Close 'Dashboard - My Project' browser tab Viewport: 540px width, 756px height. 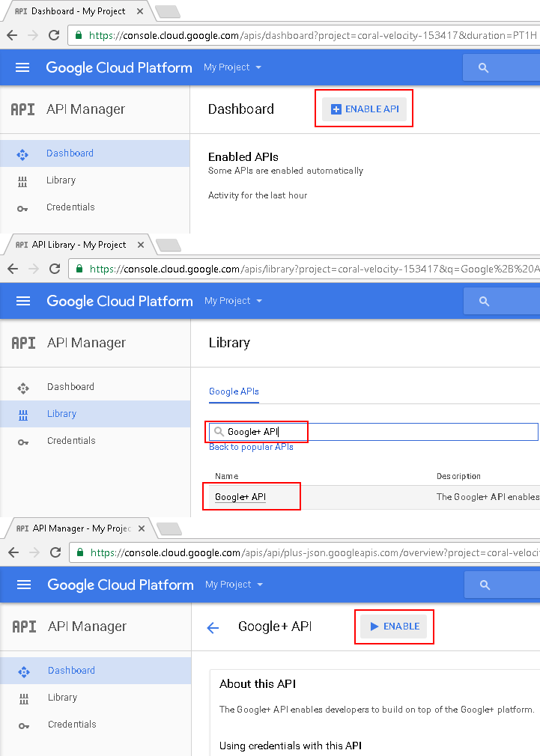tap(140, 11)
